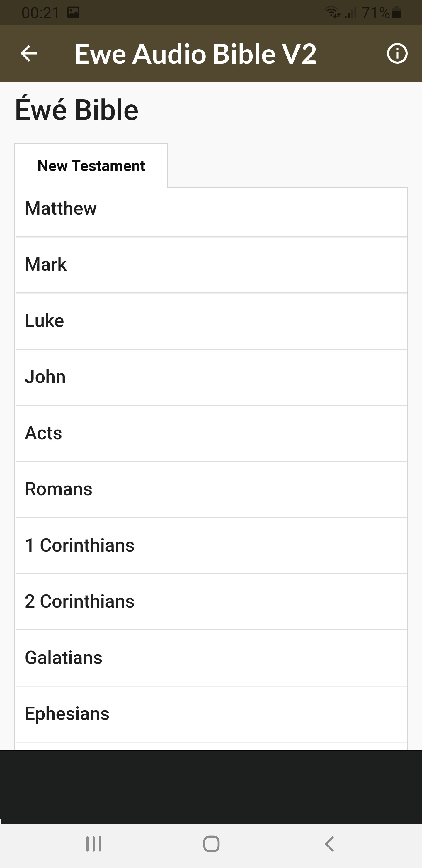Tap the picture notification icon in status bar

click(x=73, y=13)
